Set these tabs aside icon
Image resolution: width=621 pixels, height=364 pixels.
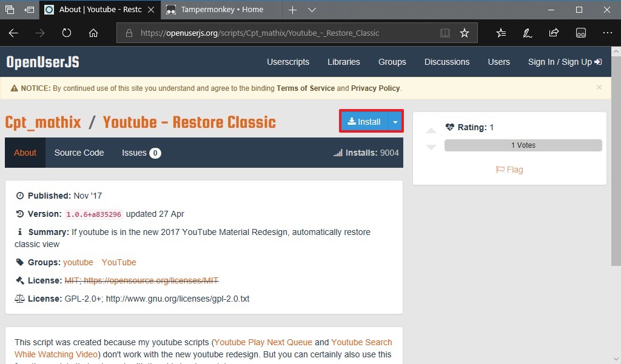pyautogui.click(x=29, y=10)
